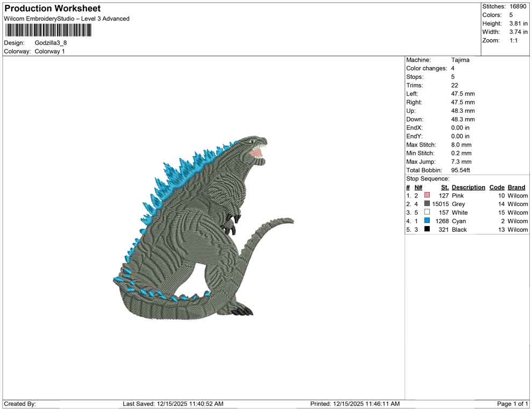
Task: Click the Colors value '5' in header
Action: click(511, 15)
